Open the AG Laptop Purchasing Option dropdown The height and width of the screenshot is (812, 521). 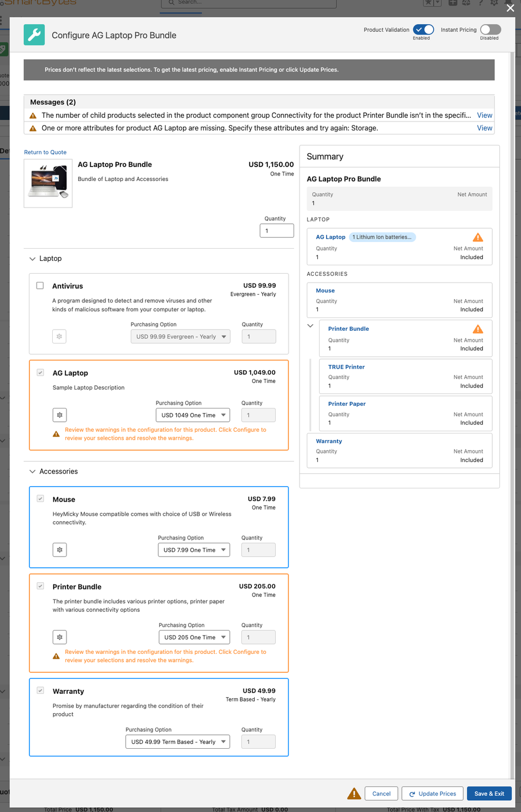(x=193, y=415)
